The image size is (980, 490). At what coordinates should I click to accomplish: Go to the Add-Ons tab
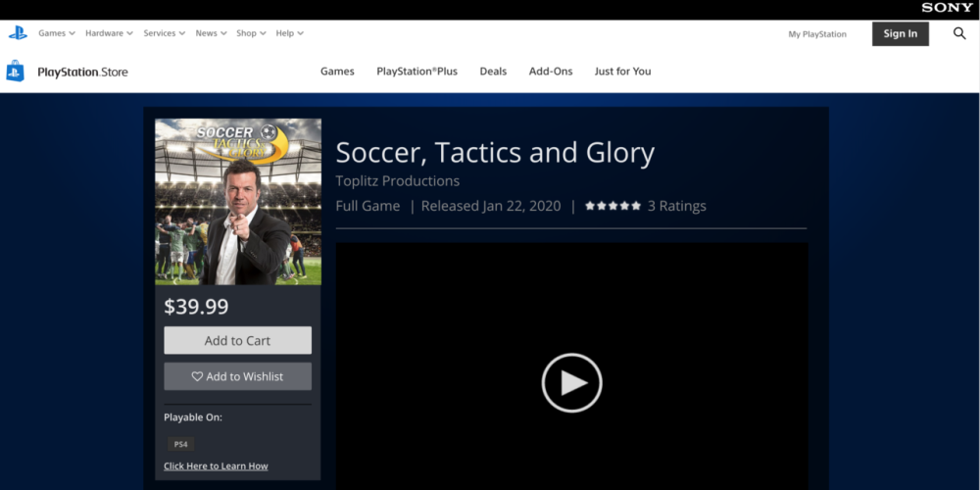click(x=551, y=72)
